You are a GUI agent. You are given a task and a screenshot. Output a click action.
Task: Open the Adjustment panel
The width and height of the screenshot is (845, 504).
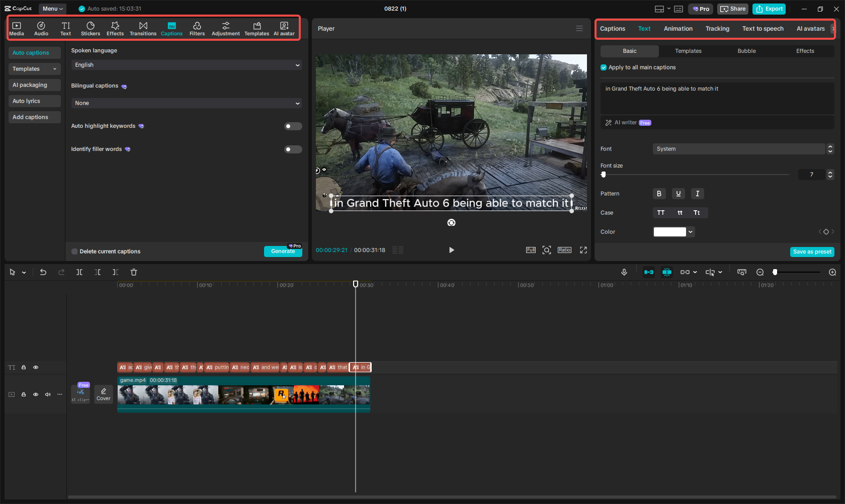pyautogui.click(x=225, y=28)
